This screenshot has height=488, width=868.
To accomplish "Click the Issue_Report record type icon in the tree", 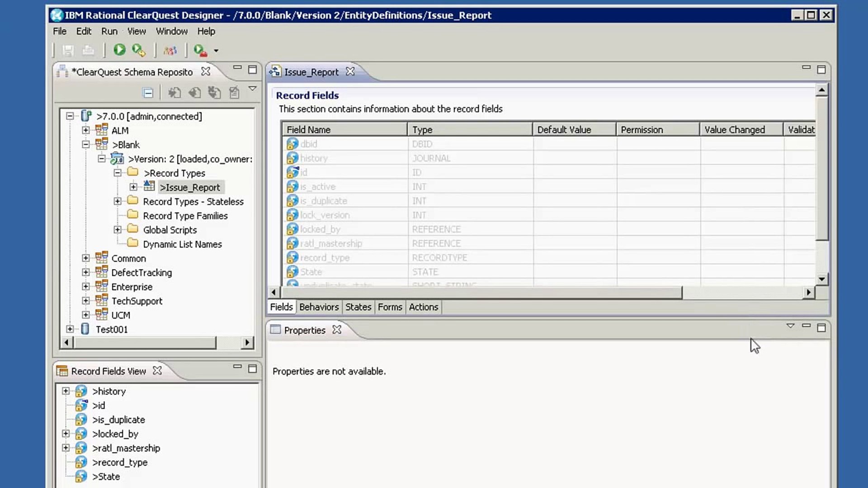I will click(149, 187).
